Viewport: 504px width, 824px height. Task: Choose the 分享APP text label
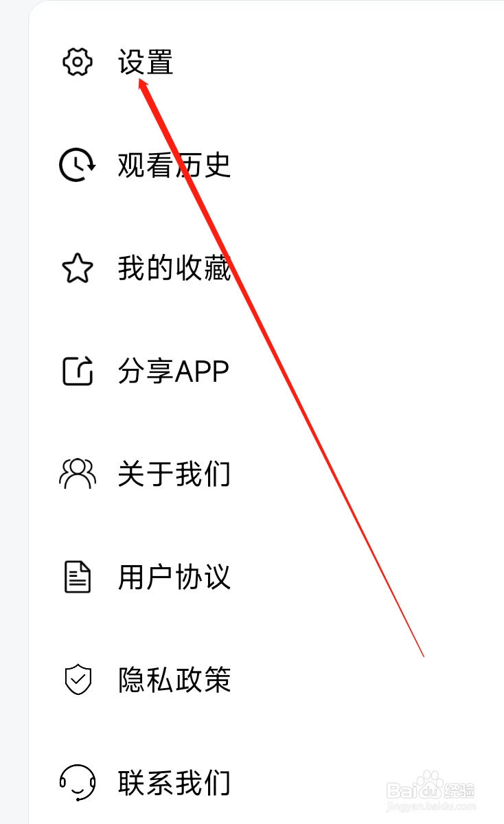pyautogui.click(x=173, y=371)
